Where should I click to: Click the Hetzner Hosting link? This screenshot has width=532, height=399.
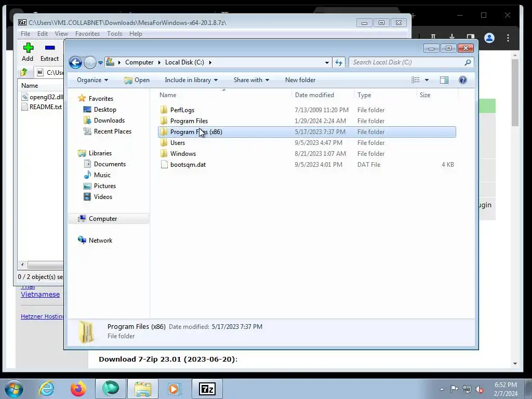42,316
